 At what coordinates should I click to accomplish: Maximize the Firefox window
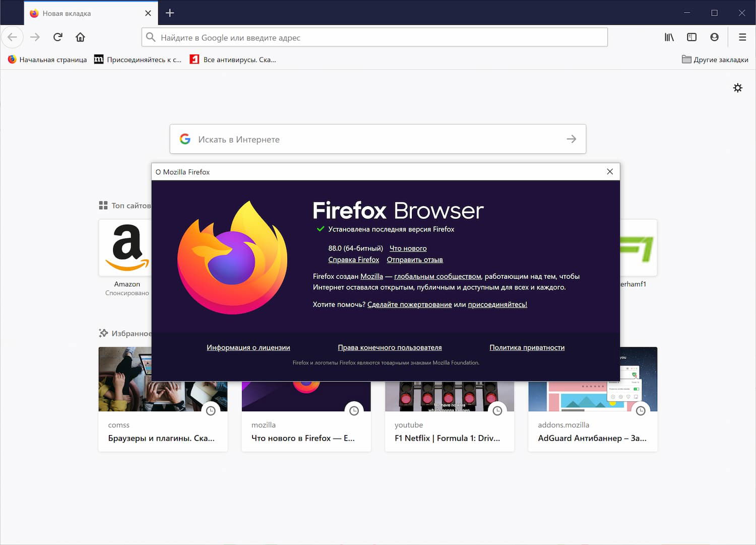(x=714, y=13)
